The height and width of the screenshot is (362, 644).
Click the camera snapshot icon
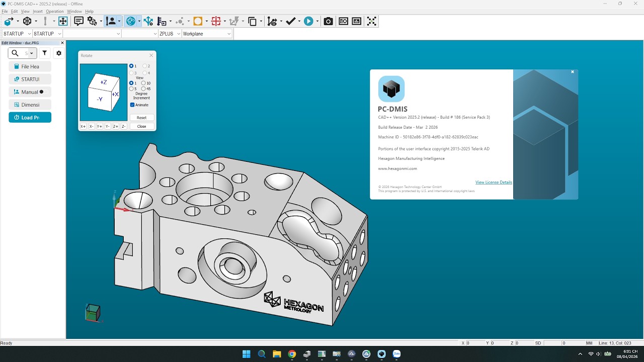tap(328, 21)
